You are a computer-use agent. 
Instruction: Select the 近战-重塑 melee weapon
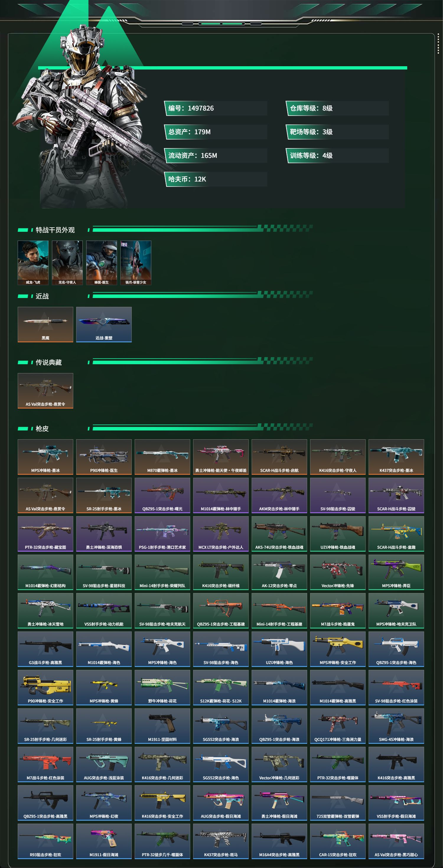pos(104,325)
